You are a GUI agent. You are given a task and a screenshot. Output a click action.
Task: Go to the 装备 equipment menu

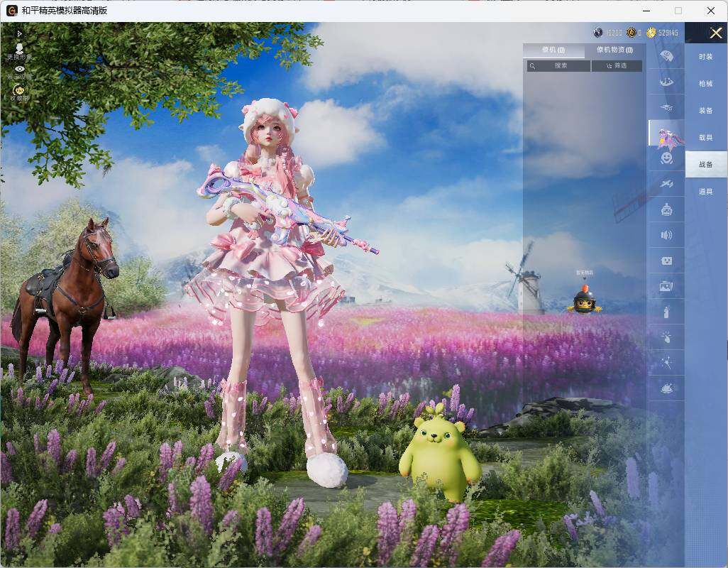pos(706,111)
